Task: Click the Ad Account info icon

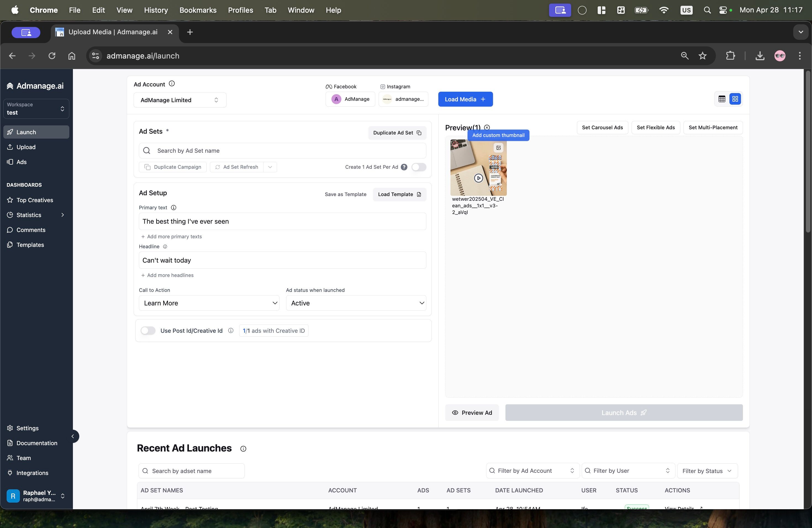Action: 172,84
